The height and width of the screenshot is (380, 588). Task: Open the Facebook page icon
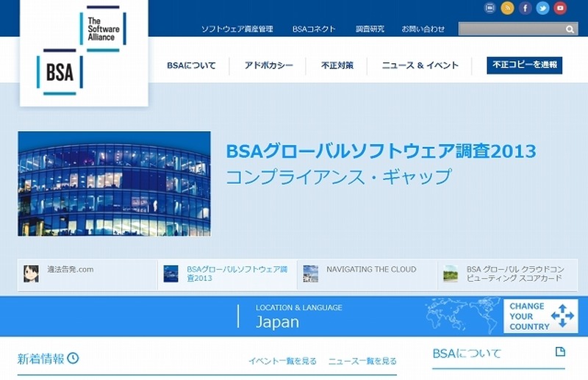click(x=525, y=8)
